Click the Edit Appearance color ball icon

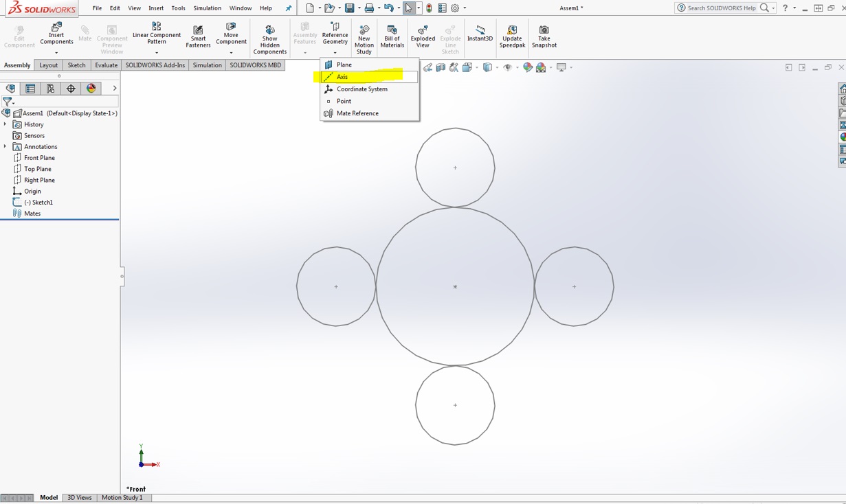point(527,67)
